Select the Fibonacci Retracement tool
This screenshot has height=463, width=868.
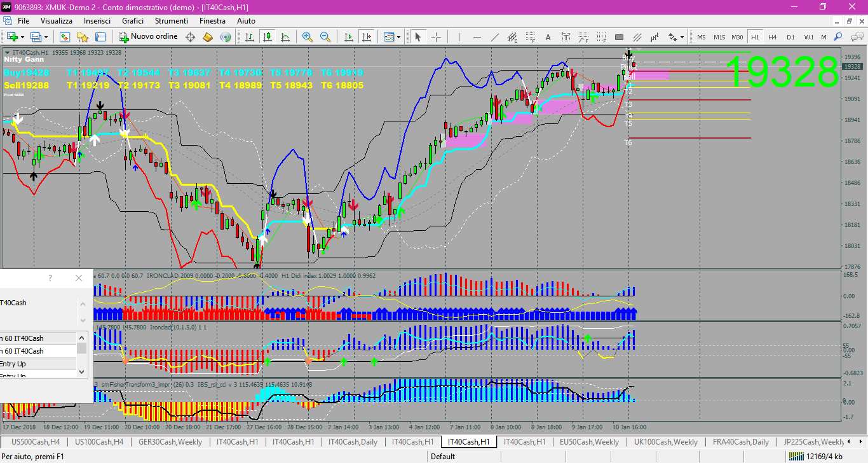coord(530,37)
